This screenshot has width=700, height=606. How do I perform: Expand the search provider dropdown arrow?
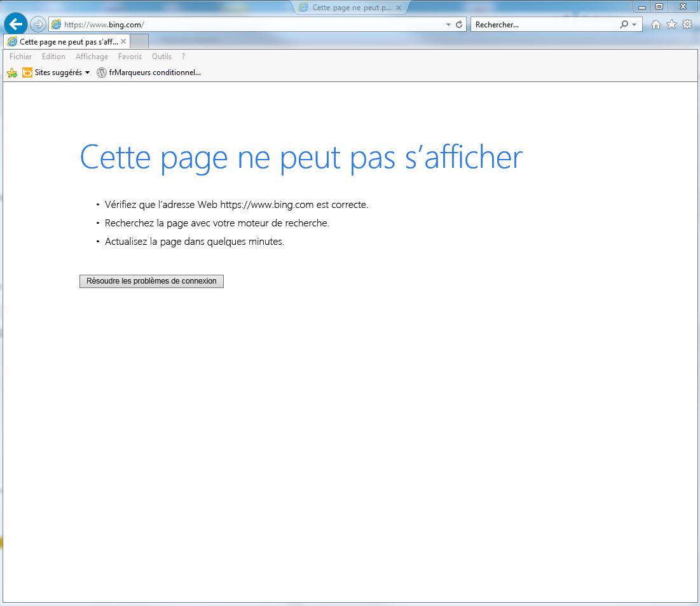[x=634, y=24]
